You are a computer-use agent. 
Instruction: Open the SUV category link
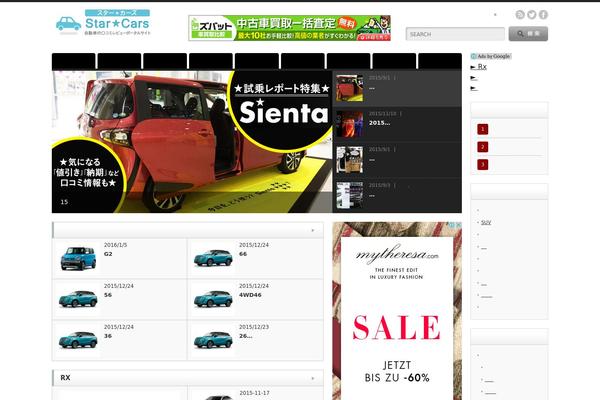coord(486,222)
